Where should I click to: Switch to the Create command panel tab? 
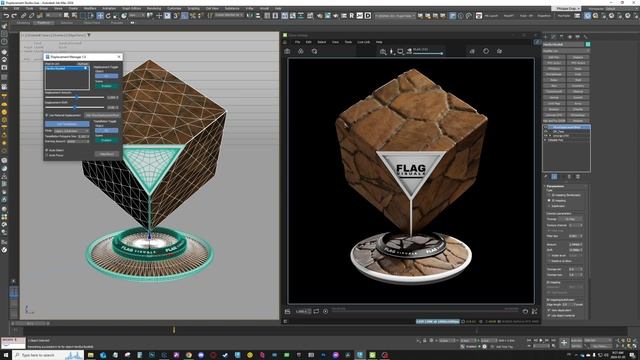pos(546,37)
